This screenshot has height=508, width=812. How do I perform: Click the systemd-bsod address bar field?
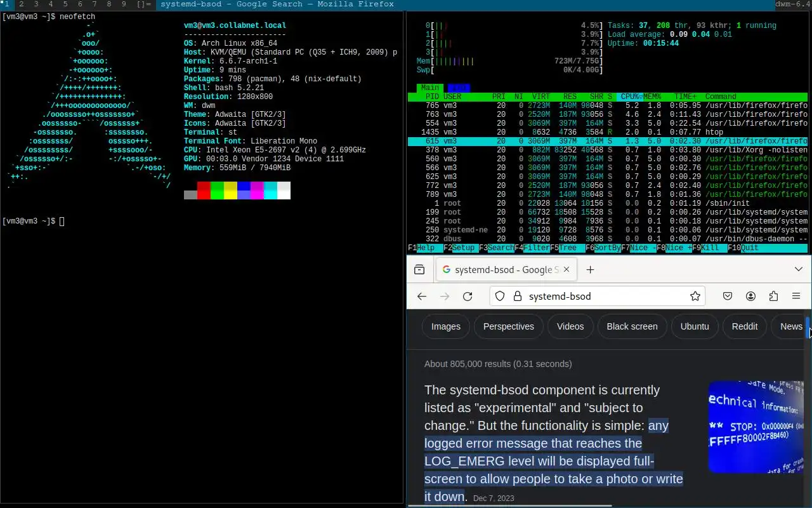598,297
